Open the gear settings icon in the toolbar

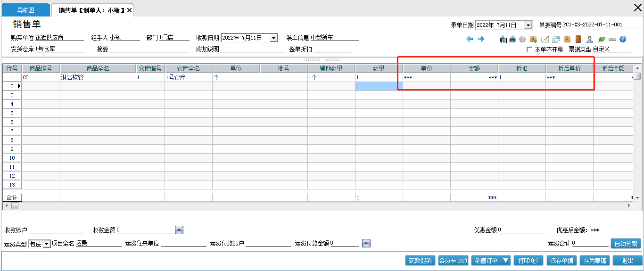pos(522,40)
